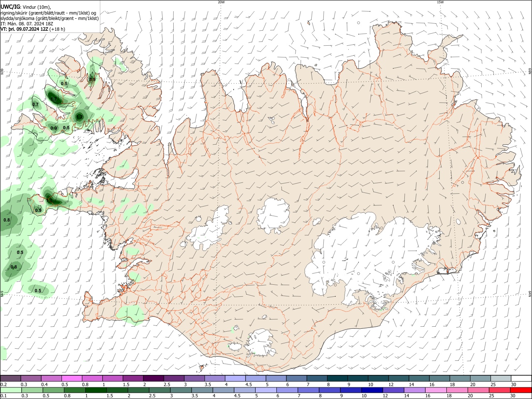Click the 1.7 precipitation value in the Westfjords
This screenshot has width=532, height=399.
(54, 99)
